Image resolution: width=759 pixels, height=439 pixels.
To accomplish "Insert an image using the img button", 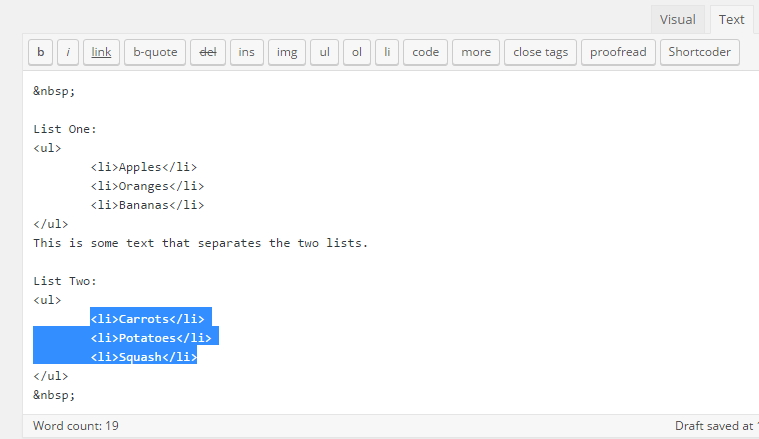I will [x=287, y=52].
